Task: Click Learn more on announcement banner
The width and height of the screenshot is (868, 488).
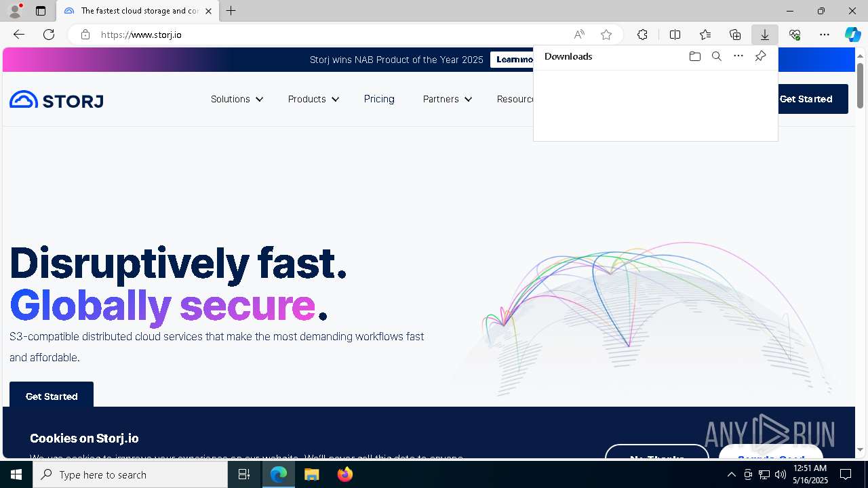Action: (x=513, y=60)
